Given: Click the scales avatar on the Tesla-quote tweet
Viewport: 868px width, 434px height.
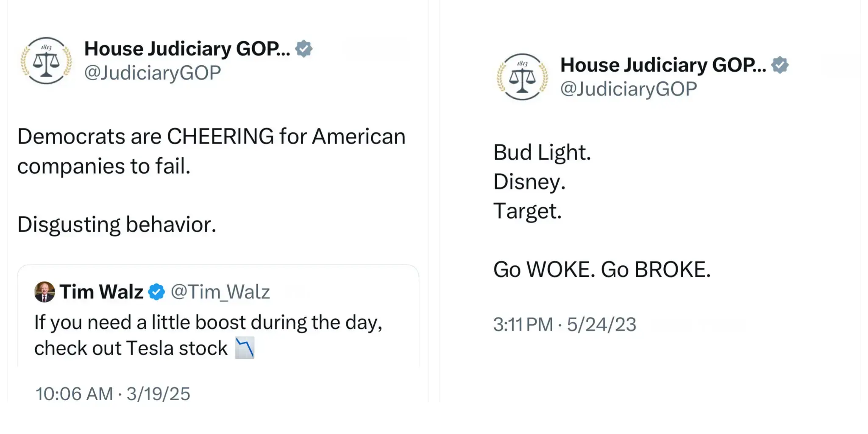Looking at the screenshot, I should [x=46, y=61].
